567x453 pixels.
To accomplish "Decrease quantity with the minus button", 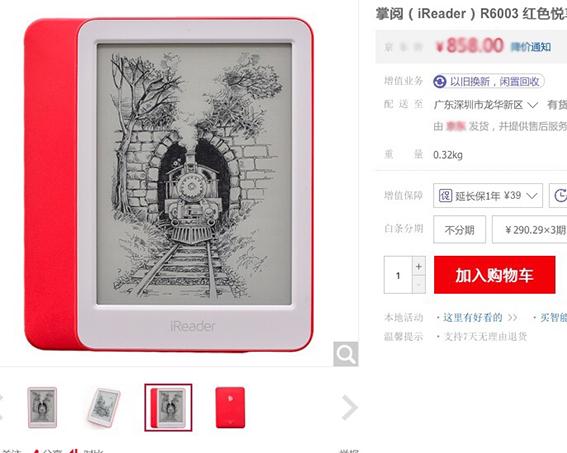I will click(x=419, y=285).
